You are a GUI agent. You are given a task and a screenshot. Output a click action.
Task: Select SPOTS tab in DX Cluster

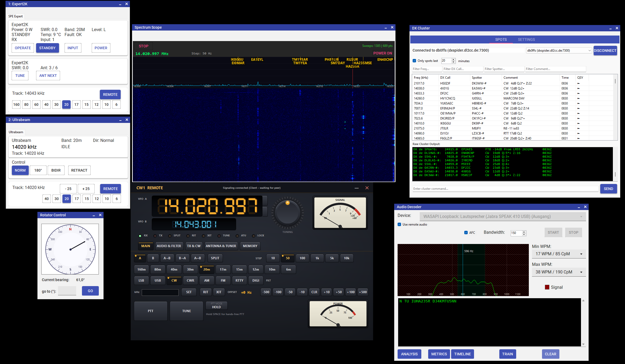pyautogui.click(x=501, y=40)
